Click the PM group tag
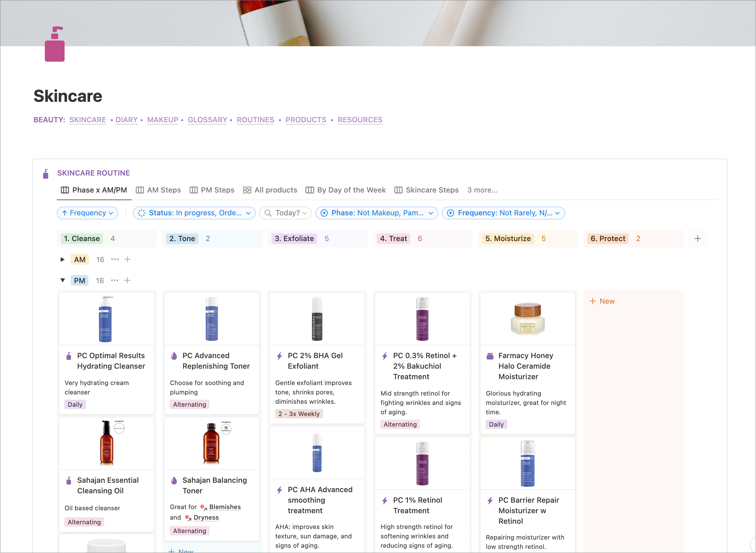756x553 pixels. [x=79, y=281]
